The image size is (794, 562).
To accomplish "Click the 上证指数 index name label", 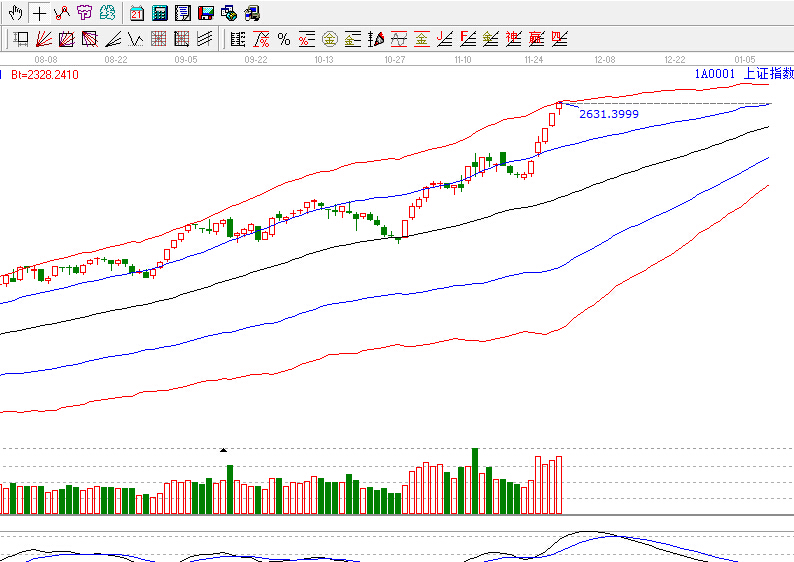I will pos(768,74).
